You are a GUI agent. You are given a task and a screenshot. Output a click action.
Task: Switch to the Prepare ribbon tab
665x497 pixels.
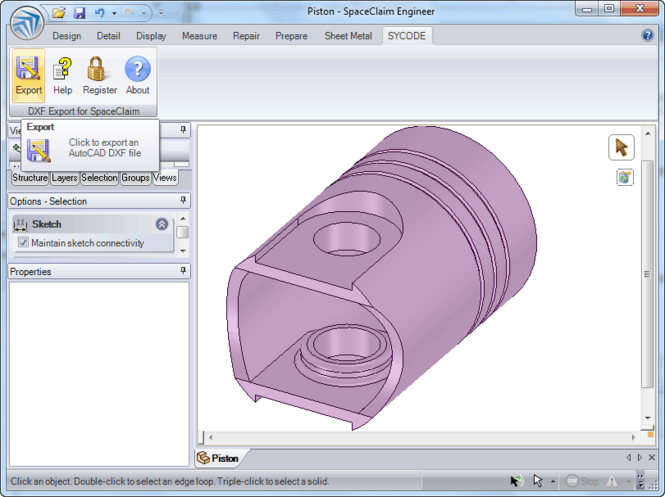[291, 36]
